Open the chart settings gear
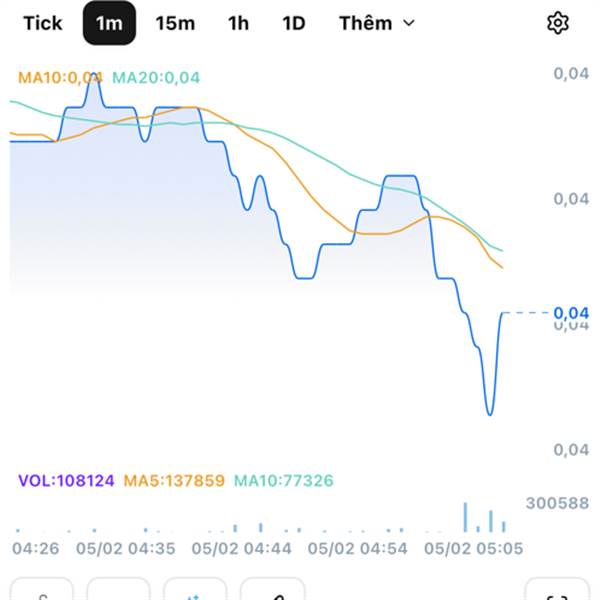Viewport: 600px width, 600px height. (557, 23)
